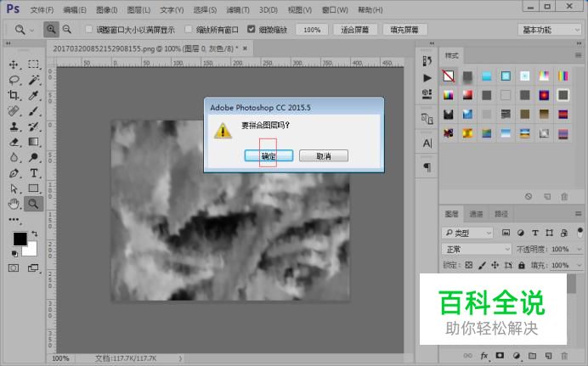
Task: Cancel the flatten layers dialog
Action: tap(324, 156)
